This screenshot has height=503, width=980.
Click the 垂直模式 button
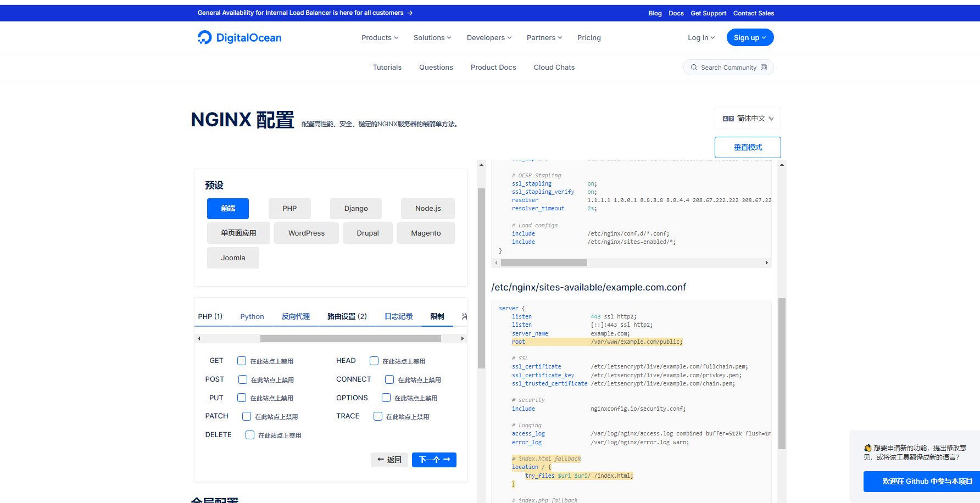click(x=748, y=147)
